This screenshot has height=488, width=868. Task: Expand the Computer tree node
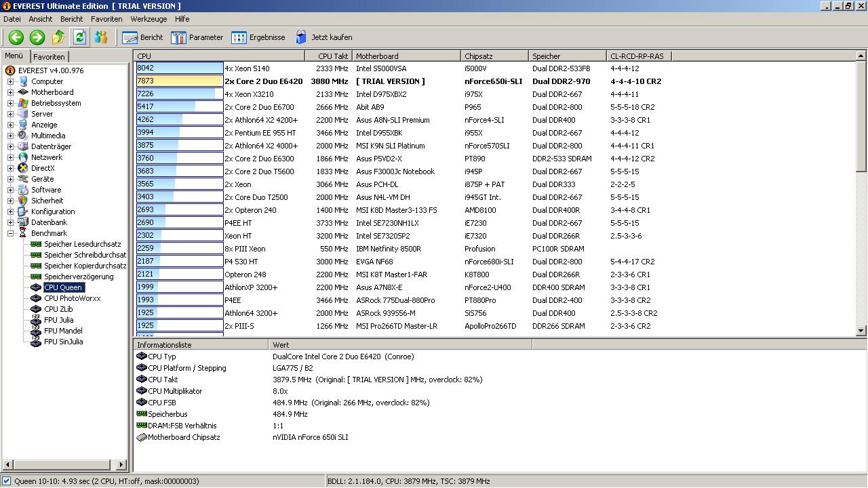pos(11,81)
